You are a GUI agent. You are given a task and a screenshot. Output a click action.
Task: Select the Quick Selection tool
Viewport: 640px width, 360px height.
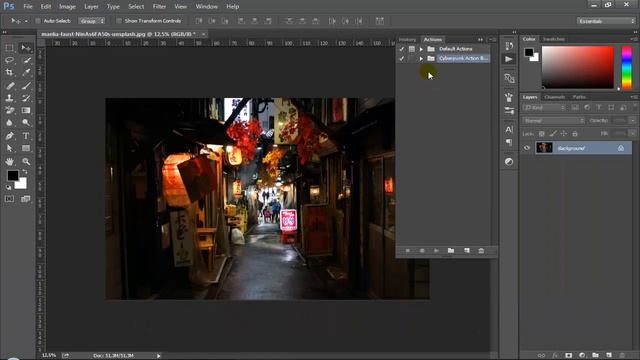[x=26, y=60]
